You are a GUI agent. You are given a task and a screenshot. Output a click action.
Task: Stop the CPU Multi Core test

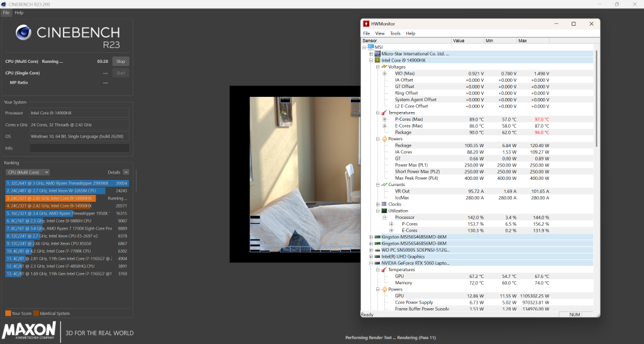click(x=121, y=62)
